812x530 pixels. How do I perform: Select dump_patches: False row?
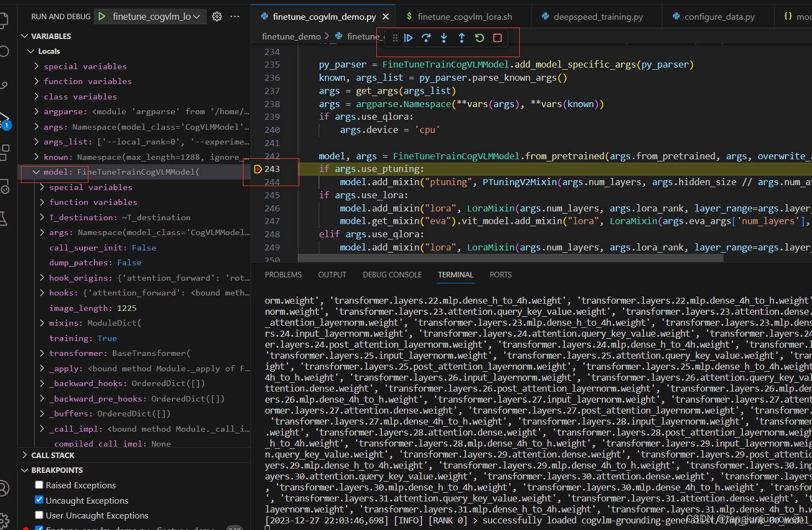(x=135, y=263)
